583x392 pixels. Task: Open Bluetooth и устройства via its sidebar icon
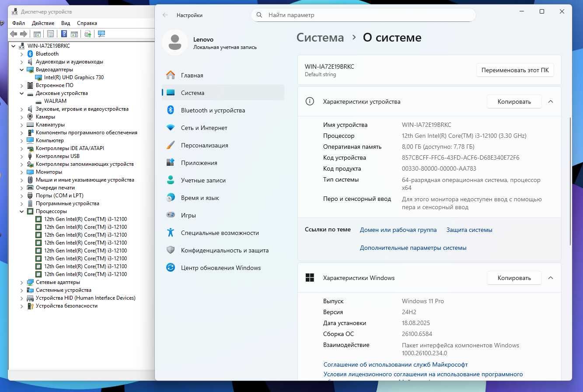click(x=171, y=110)
